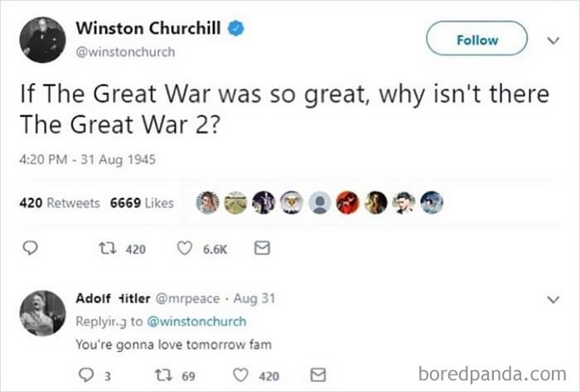Click the first liker avatar thumbnail
This screenshot has width=580, height=392.
pyautogui.click(x=207, y=203)
